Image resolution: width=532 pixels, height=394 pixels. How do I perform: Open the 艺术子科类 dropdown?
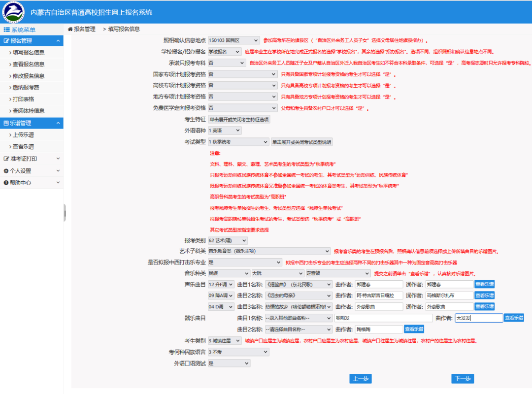[x=268, y=251]
